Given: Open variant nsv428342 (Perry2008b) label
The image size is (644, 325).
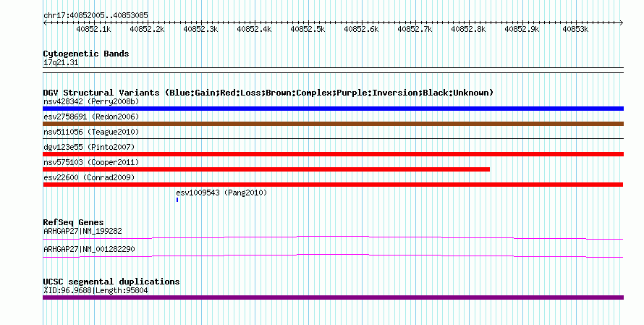Looking at the screenshot, I should pos(91,101).
